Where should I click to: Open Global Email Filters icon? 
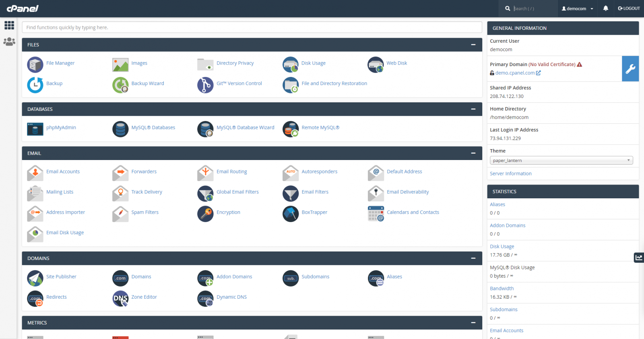205,193
